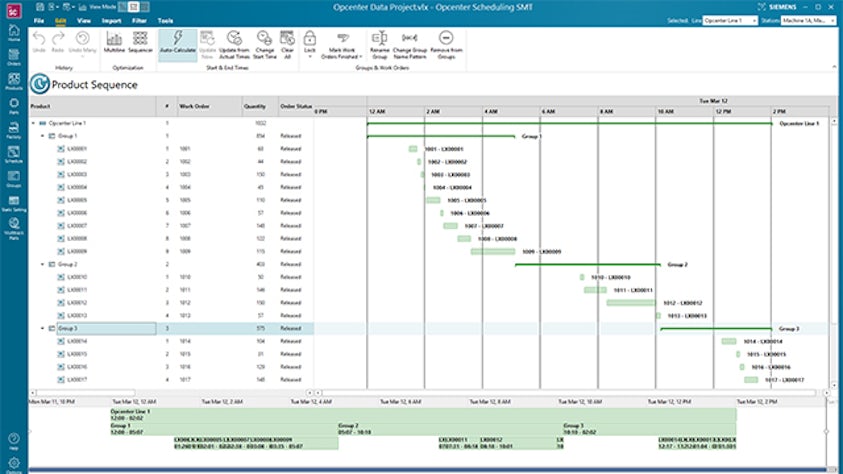Image resolution: width=843 pixels, height=474 pixels.
Task: Collapse the Group 3 tree node
Action: point(42,328)
